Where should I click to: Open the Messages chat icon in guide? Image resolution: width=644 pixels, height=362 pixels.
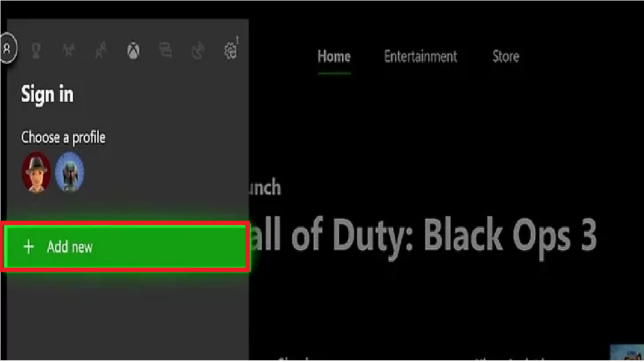point(165,50)
